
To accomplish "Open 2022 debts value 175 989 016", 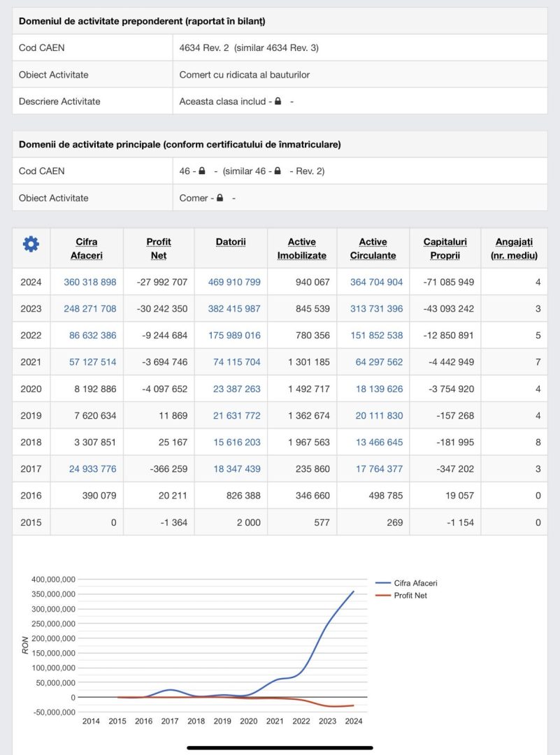I will point(234,335).
